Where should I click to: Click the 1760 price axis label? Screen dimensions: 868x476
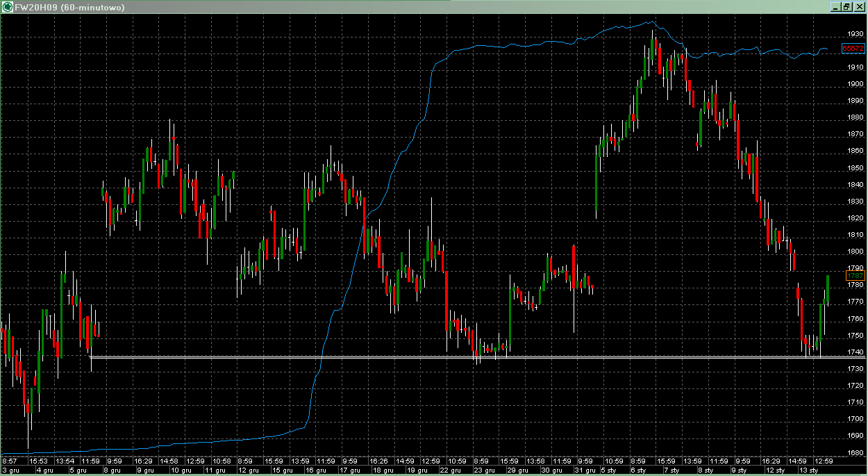856,319
